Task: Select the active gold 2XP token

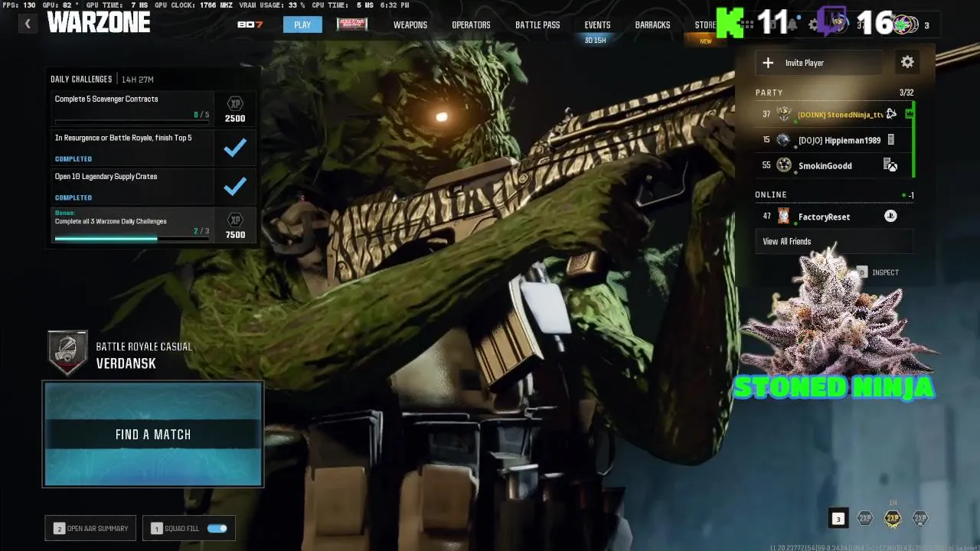Action: tap(893, 519)
